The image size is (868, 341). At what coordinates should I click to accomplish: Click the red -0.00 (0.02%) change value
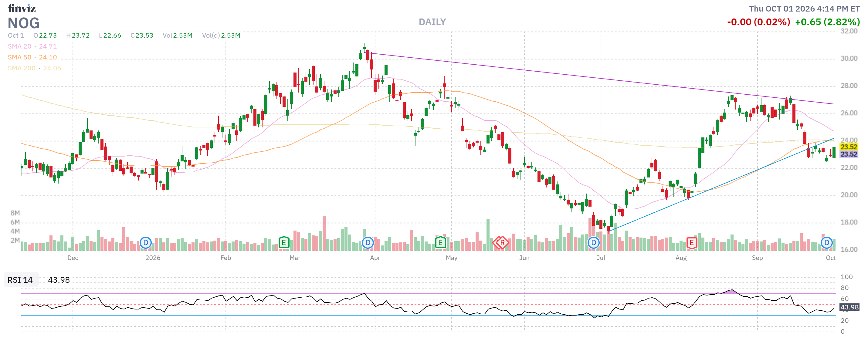pyautogui.click(x=758, y=22)
